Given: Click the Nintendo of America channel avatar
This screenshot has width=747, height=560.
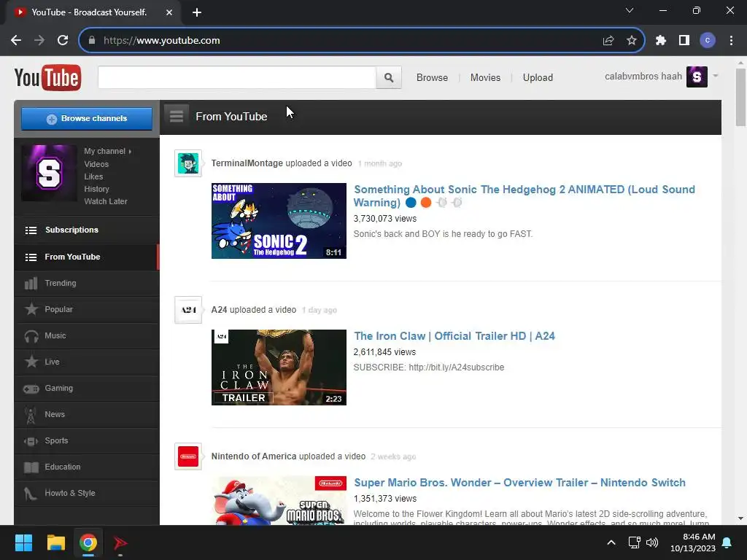Looking at the screenshot, I should 188,456.
